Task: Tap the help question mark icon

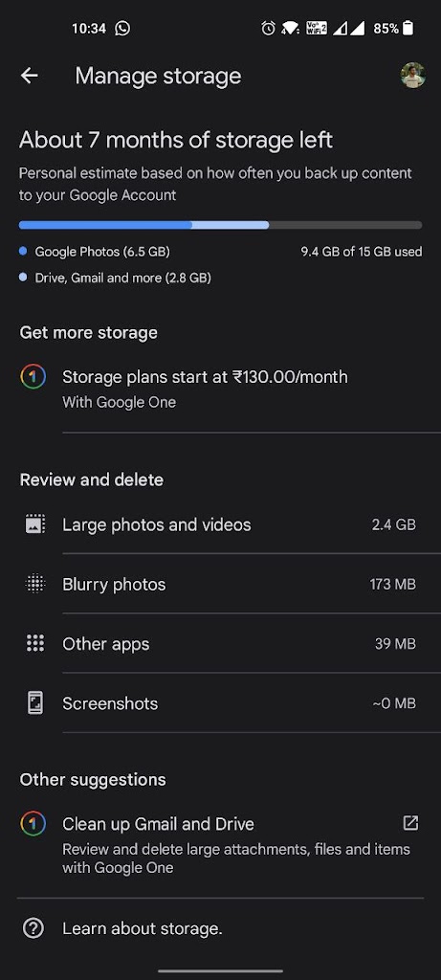Action: click(x=33, y=928)
